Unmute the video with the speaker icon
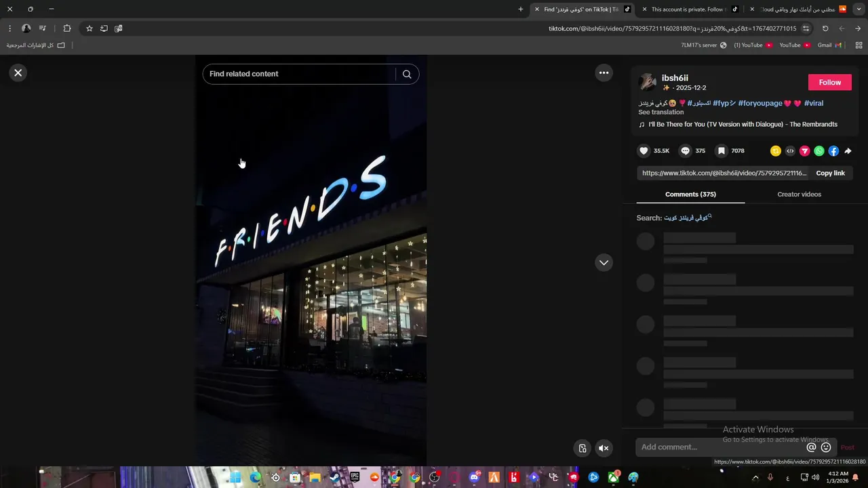This screenshot has width=868, height=488. coord(604,448)
